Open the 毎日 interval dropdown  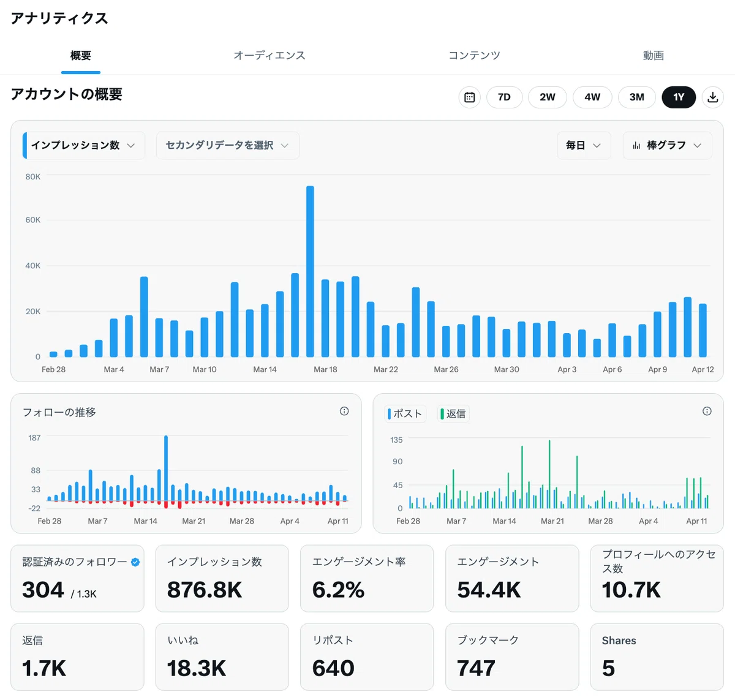(x=584, y=146)
